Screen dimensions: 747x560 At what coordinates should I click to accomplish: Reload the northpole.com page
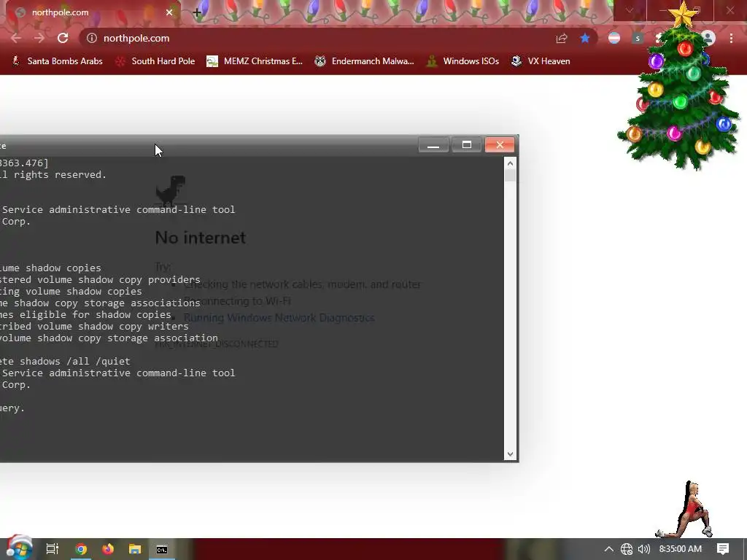coord(63,38)
